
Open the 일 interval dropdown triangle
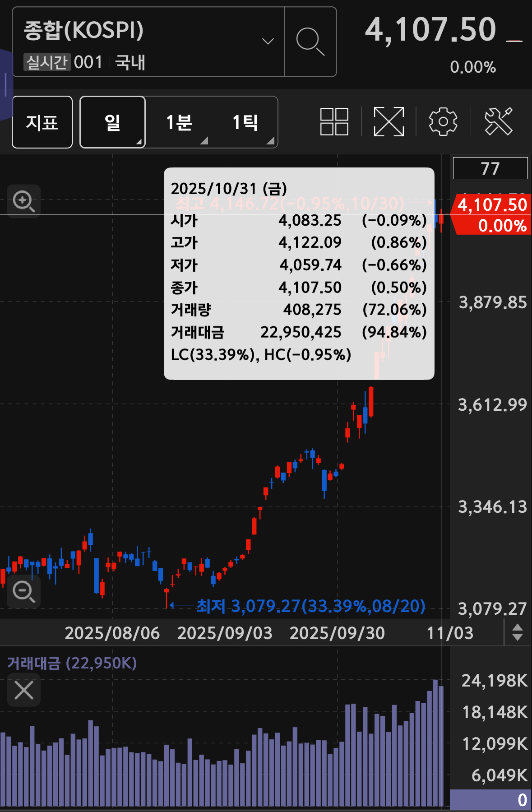pos(139,142)
